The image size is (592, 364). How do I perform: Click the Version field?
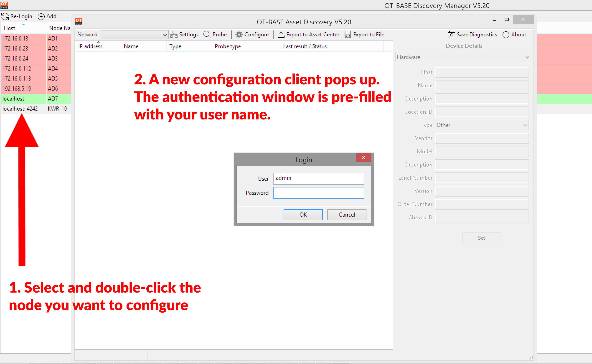(x=482, y=191)
